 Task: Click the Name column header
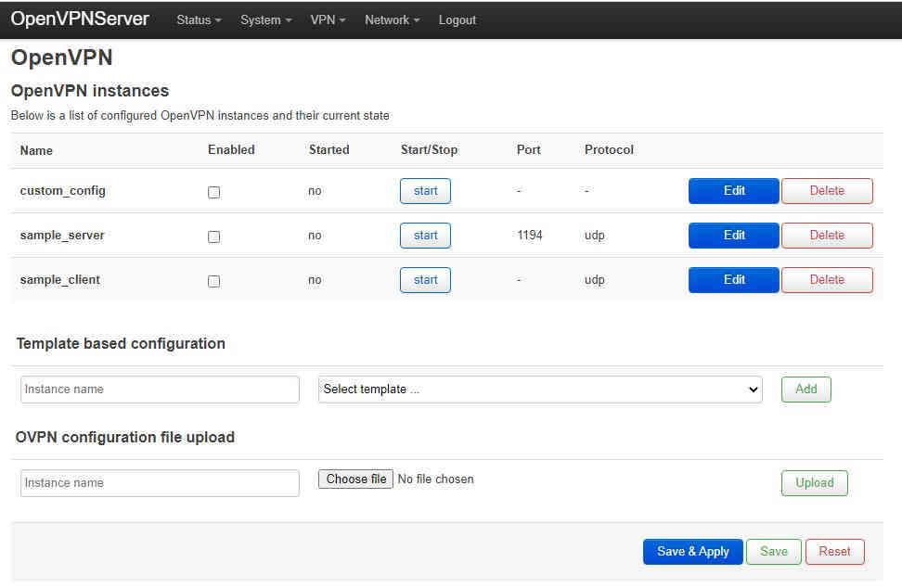[36, 150]
